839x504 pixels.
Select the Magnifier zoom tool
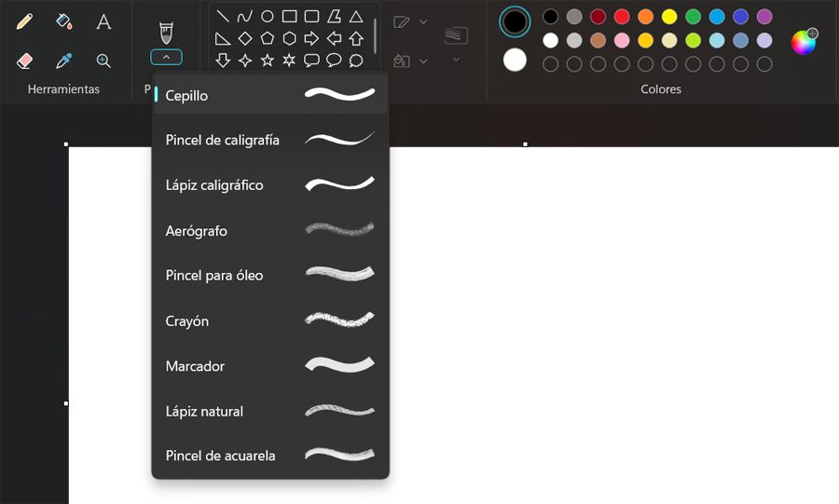point(103,61)
